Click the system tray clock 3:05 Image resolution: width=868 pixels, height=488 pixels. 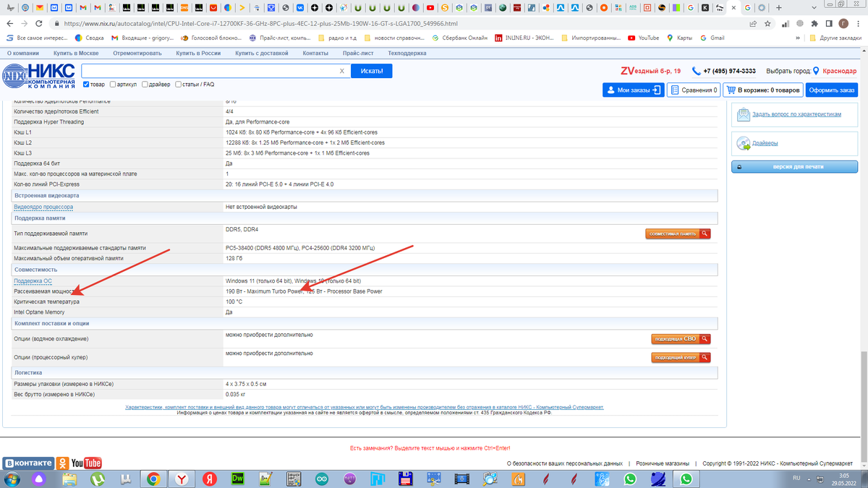click(843, 475)
